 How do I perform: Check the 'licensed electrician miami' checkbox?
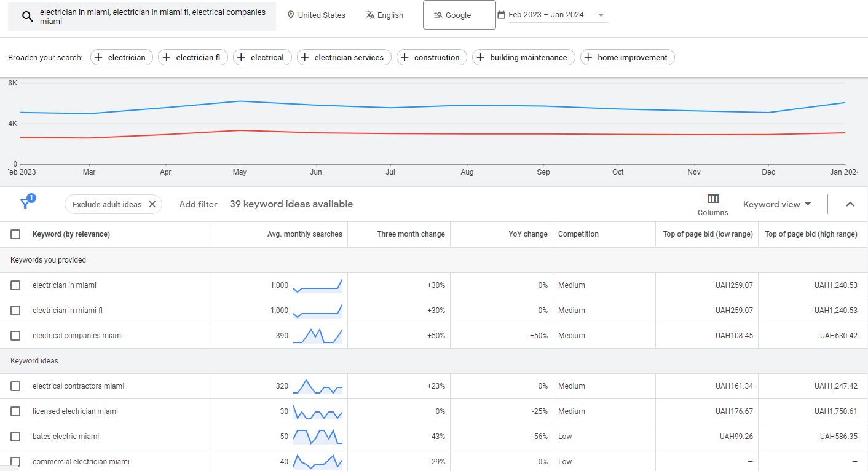click(x=15, y=411)
